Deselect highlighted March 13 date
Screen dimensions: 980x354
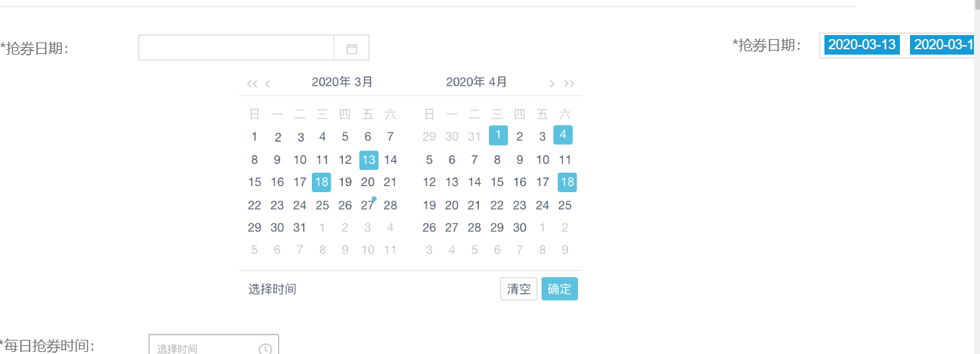368,160
